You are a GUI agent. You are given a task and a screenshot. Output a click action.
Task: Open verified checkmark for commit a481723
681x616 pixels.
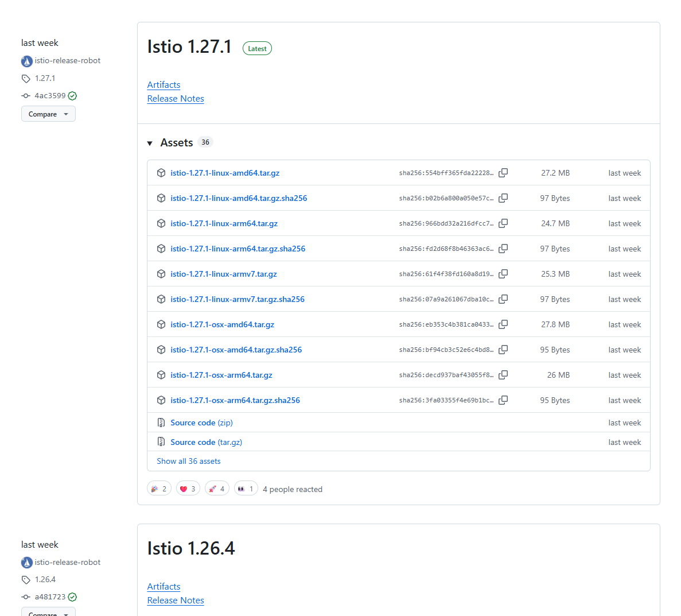point(72,597)
